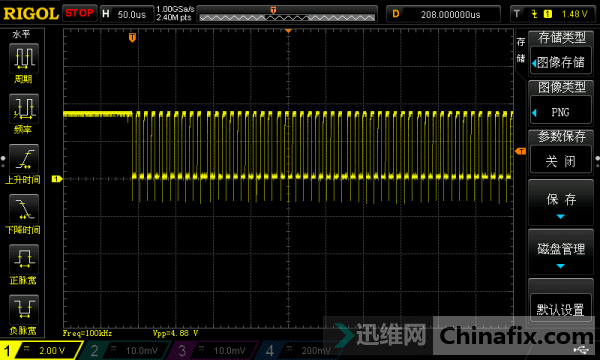Choose the fall time (下降时间) measurement icon
The width and height of the screenshot is (600, 360).
[24, 209]
